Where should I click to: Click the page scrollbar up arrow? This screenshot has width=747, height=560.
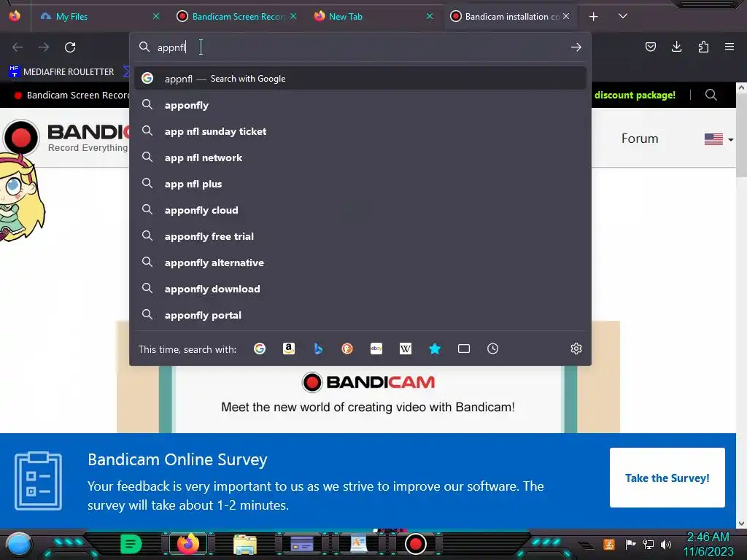pos(741,88)
